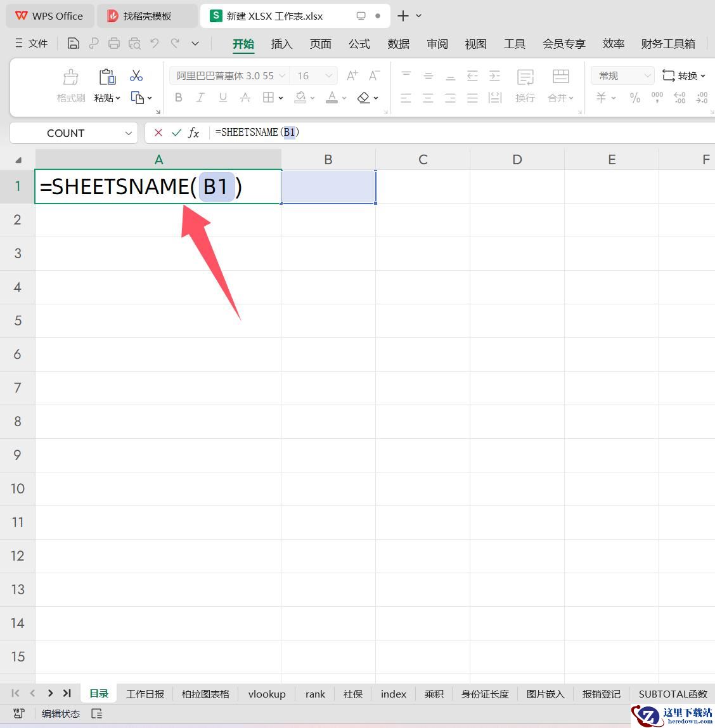
Task: Click the Paste (粘贴) clipboard icon
Action: click(107, 77)
